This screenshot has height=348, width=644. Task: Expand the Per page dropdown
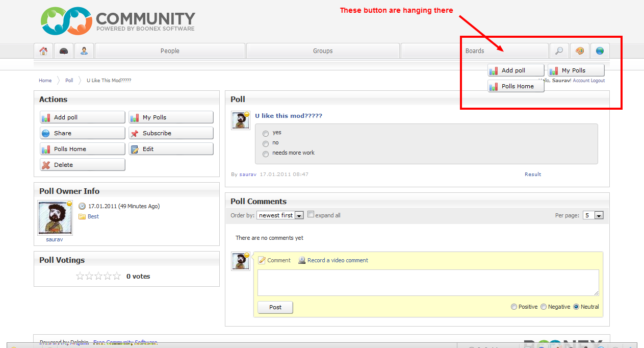[593, 215]
